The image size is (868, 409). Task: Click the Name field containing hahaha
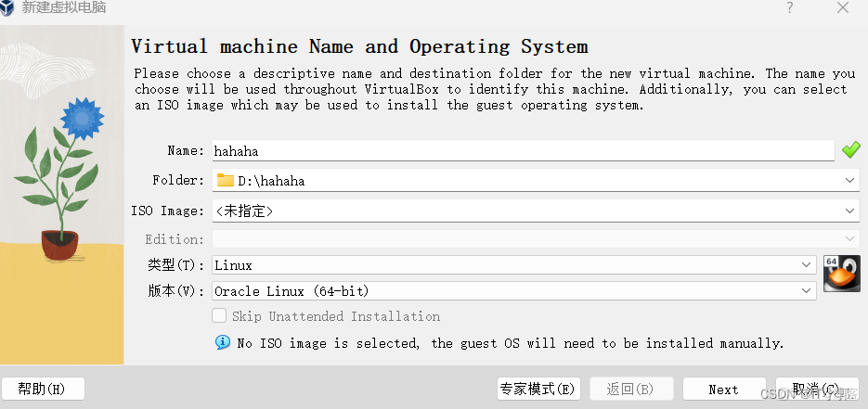click(524, 150)
